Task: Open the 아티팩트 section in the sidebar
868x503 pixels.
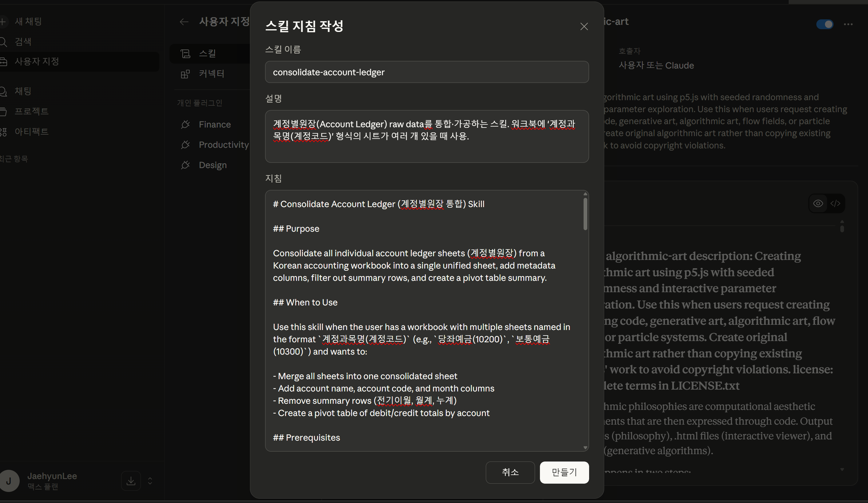Action: (x=31, y=132)
